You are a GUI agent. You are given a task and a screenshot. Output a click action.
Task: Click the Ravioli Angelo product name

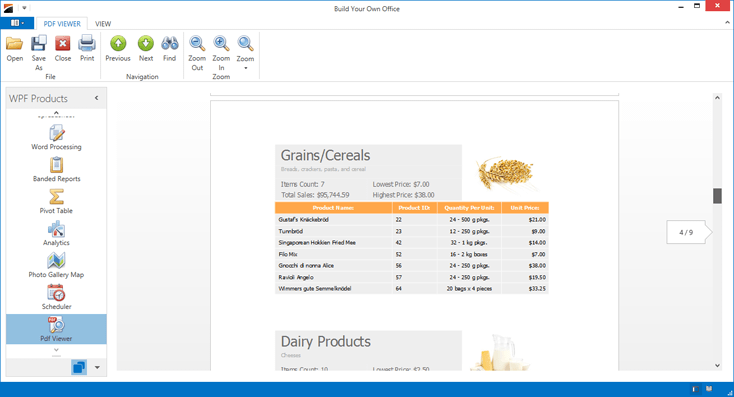pyautogui.click(x=296, y=277)
